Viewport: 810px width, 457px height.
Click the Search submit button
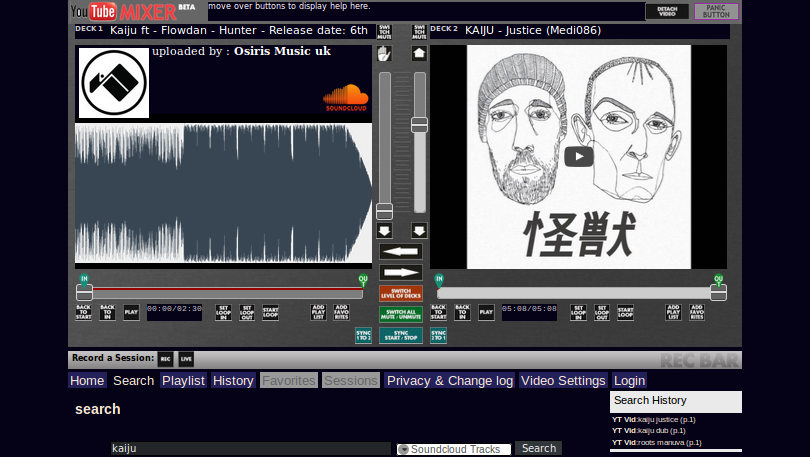pos(539,448)
